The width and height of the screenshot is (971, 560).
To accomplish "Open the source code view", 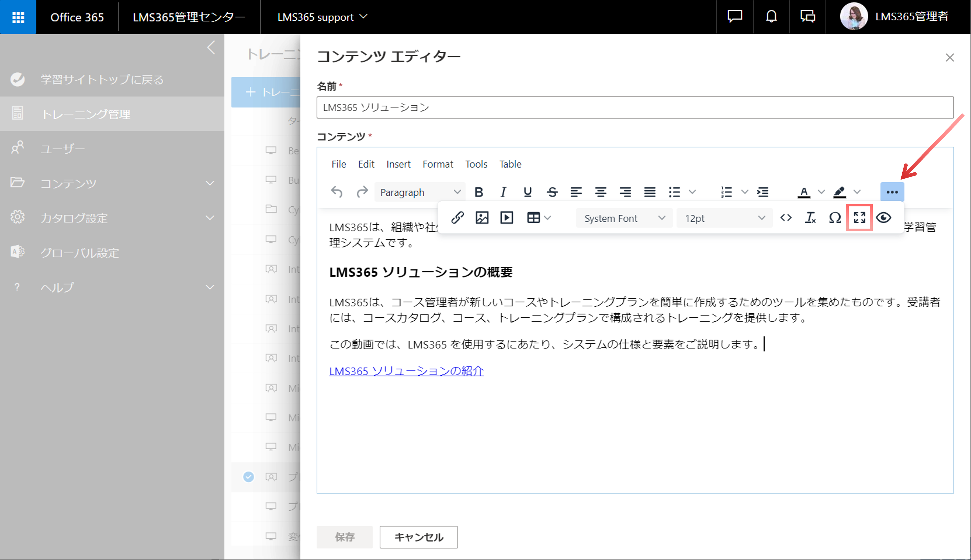I will pos(786,218).
